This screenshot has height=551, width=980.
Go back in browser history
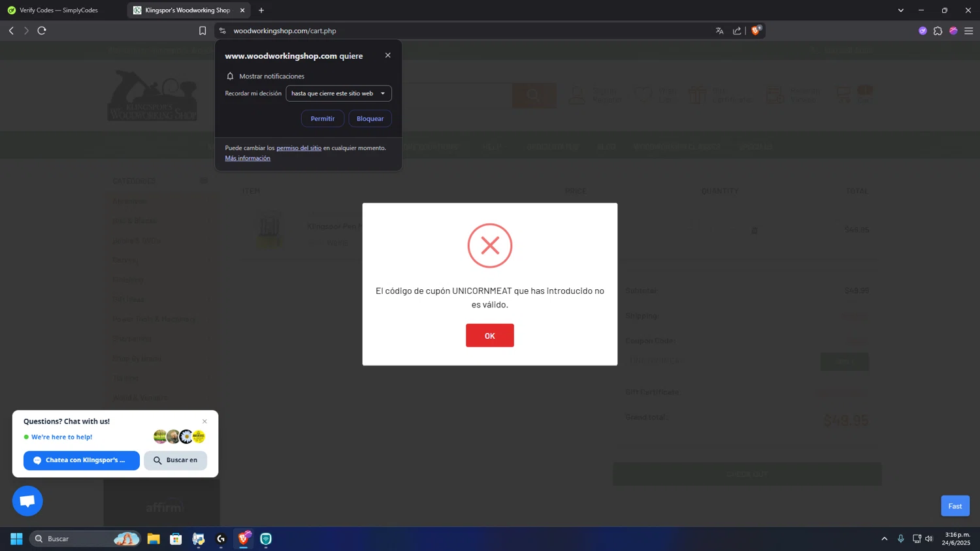[x=11, y=31]
